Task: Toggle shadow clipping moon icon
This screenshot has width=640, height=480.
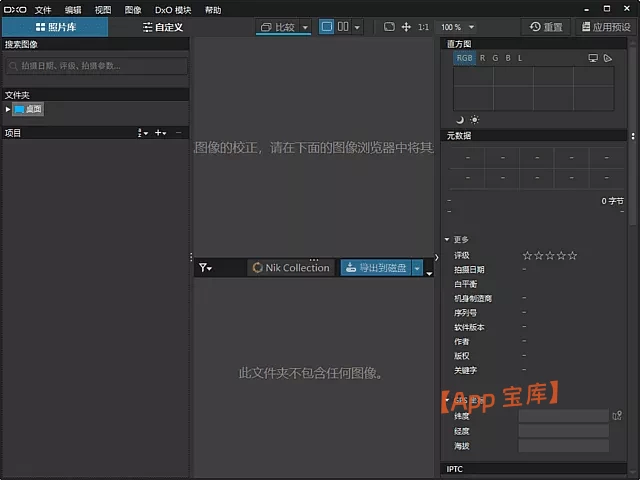Action: (460, 120)
